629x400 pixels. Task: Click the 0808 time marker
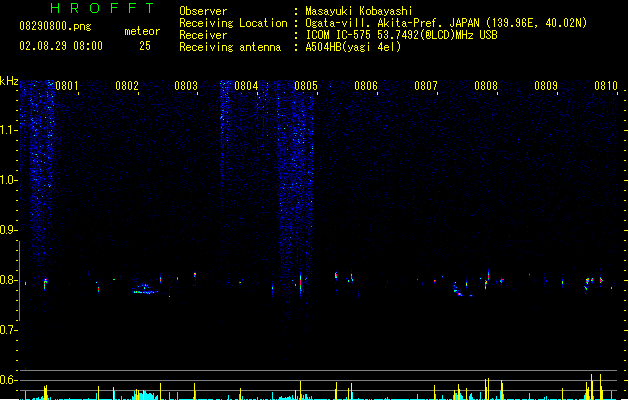coord(486,85)
